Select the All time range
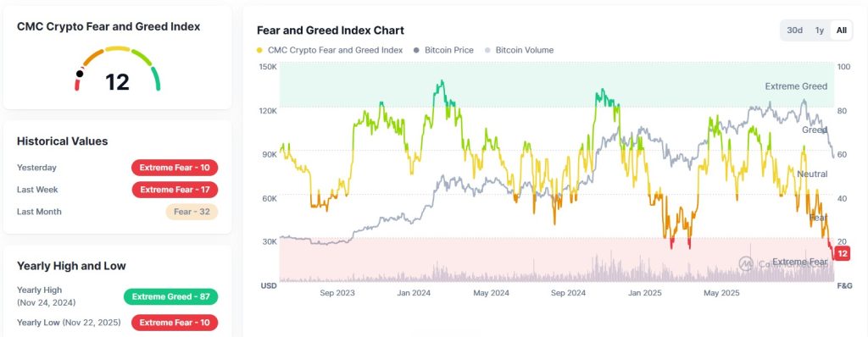The height and width of the screenshot is (337, 868). [842, 30]
